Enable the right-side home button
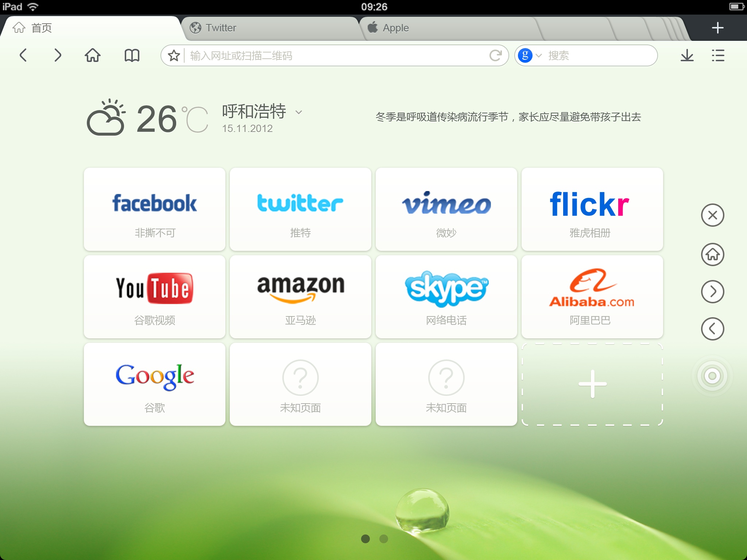 (x=715, y=254)
